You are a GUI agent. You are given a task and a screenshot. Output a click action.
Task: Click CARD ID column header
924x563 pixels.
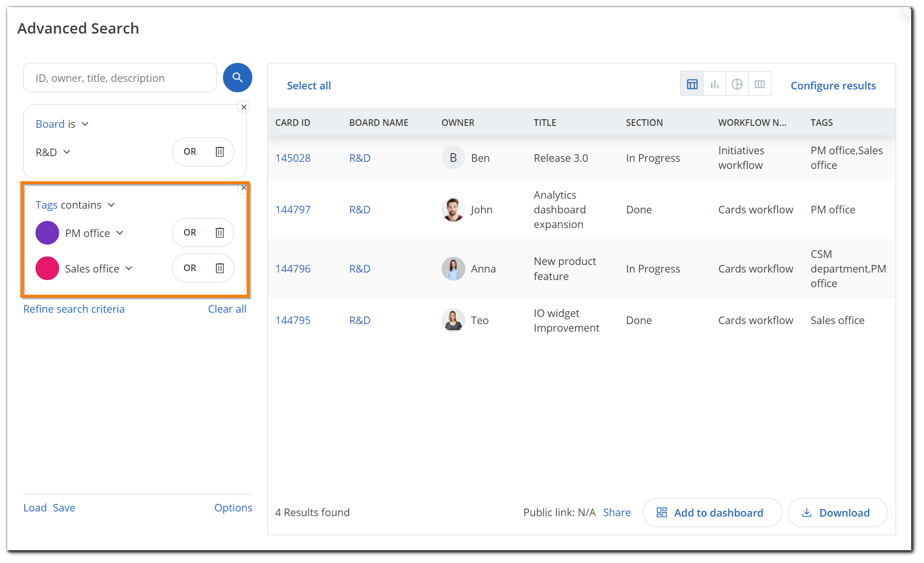[x=293, y=123]
